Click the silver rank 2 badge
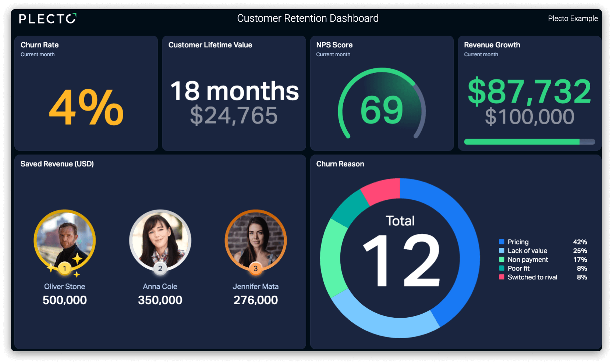 pyautogui.click(x=160, y=268)
